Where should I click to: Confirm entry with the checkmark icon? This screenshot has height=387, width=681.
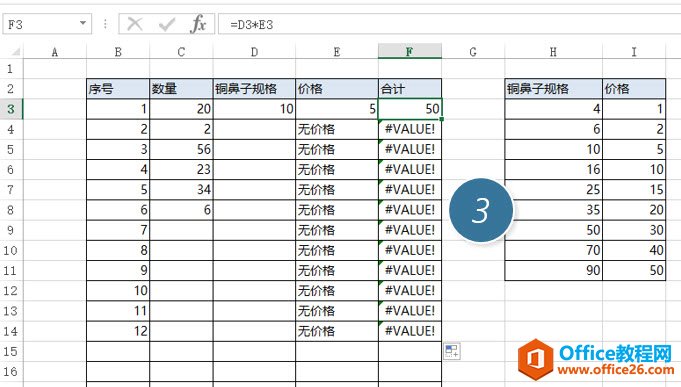pyautogui.click(x=167, y=24)
